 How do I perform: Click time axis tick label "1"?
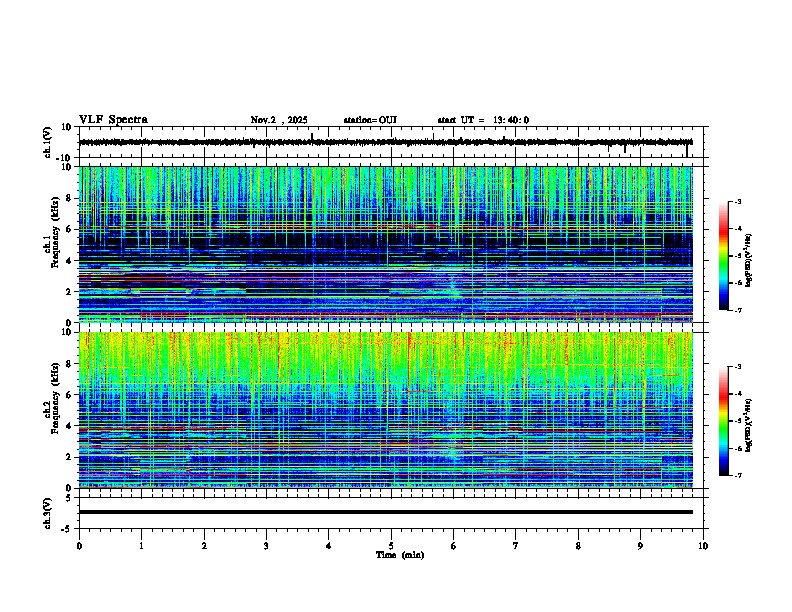pos(141,546)
